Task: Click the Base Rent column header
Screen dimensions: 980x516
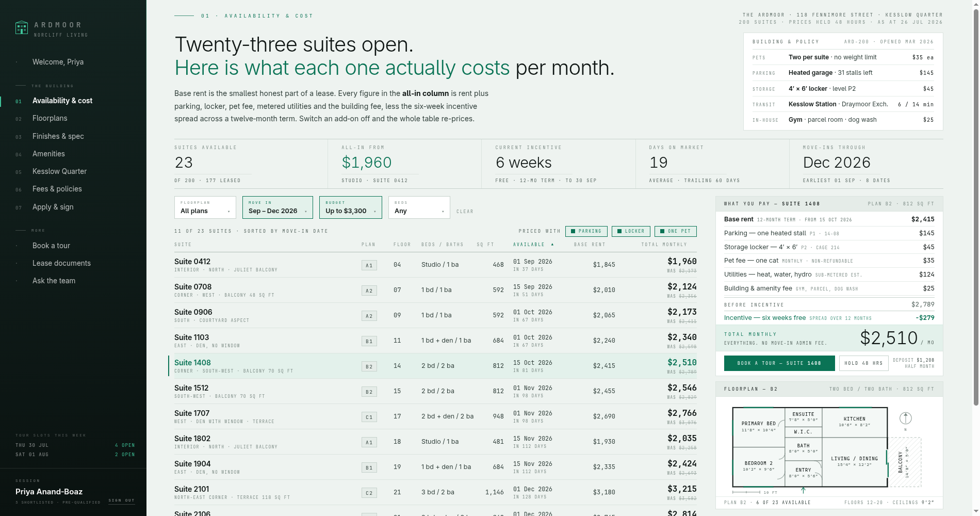Action: (x=590, y=245)
